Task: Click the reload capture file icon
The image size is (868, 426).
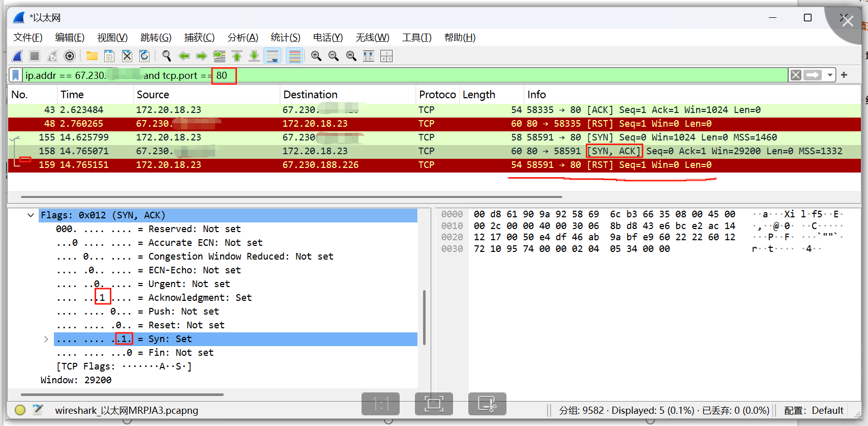Action: click(x=144, y=56)
